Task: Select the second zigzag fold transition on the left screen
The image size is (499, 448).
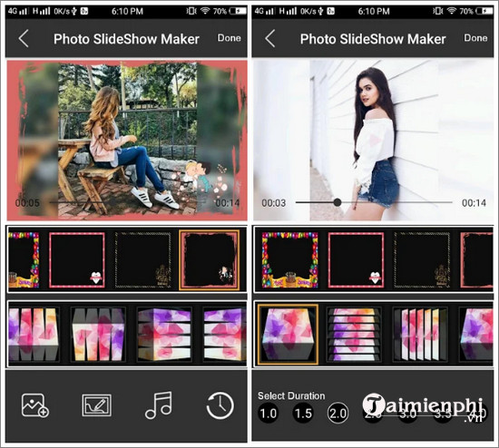Action: tap(98, 334)
